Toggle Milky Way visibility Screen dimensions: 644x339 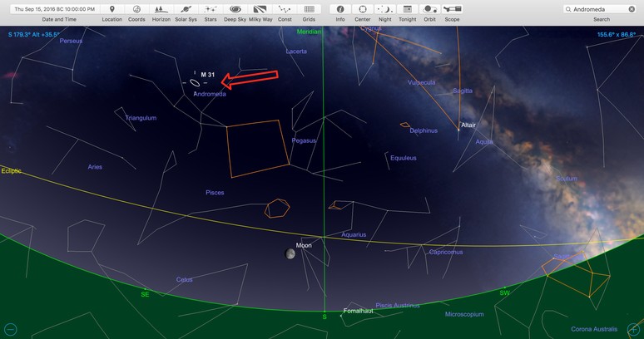[x=260, y=9]
